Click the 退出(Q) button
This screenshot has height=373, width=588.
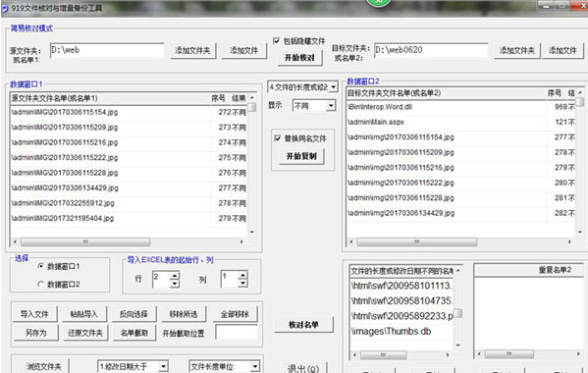tap(303, 368)
